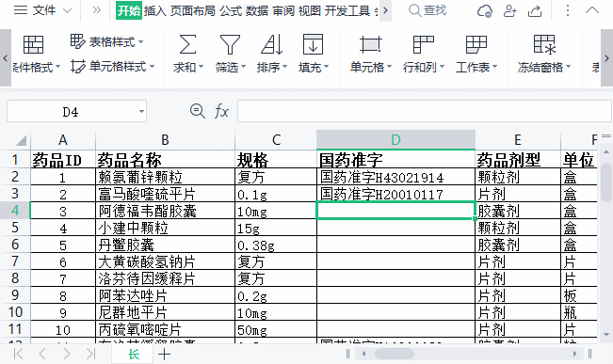
Task: Open the 开发工具 tab
Action: coord(347,10)
